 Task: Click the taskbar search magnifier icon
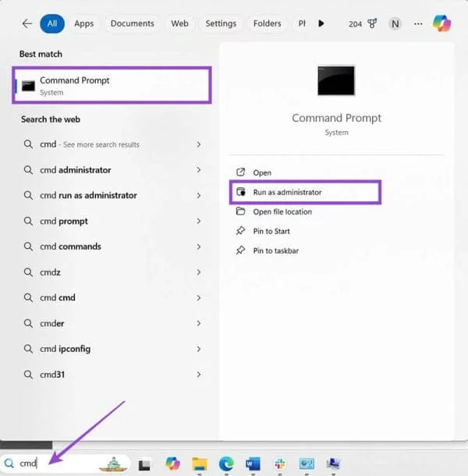[9, 464]
